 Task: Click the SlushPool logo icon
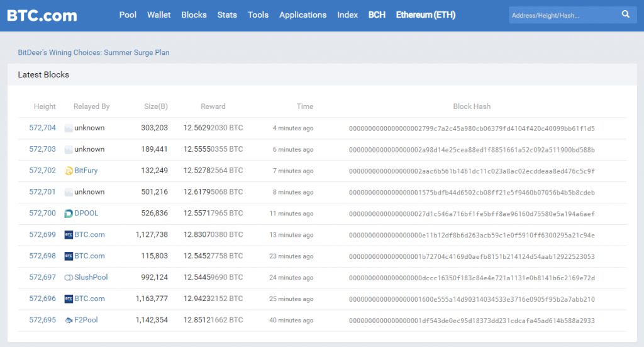(69, 278)
